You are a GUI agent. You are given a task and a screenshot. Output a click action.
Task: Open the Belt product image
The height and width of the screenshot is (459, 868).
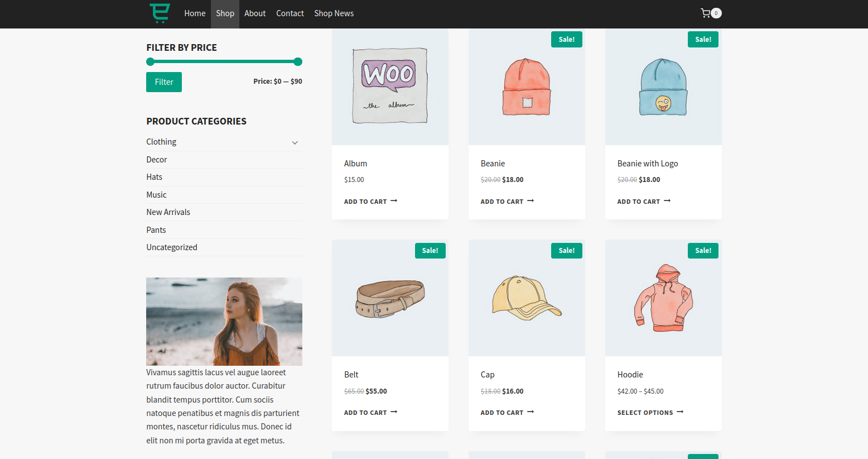[x=390, y=298]
